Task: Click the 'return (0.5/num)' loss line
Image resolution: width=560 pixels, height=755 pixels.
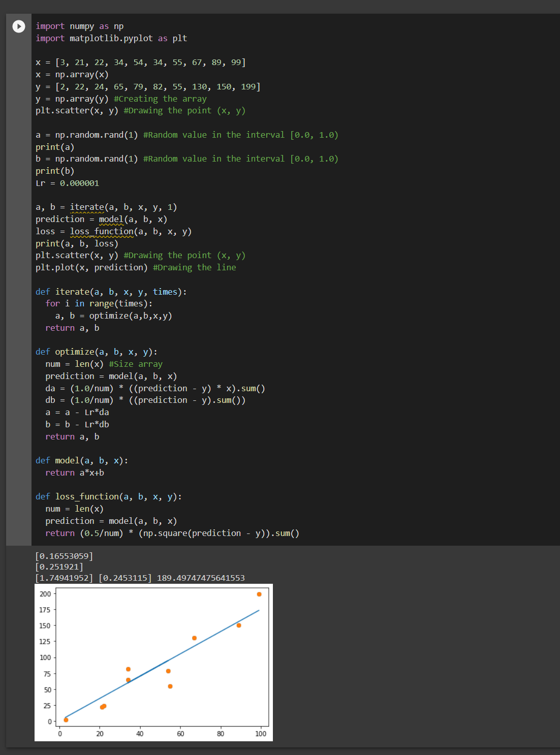Action: (172, 533)
